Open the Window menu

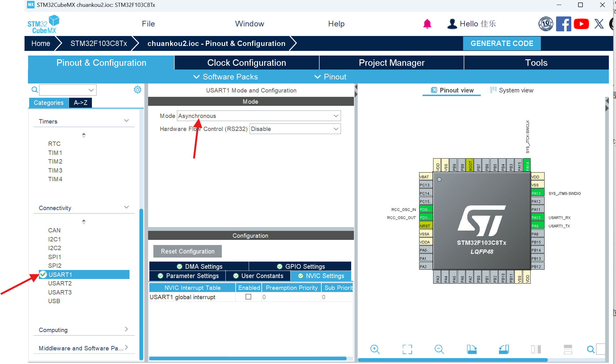click(x=250, y=24)
